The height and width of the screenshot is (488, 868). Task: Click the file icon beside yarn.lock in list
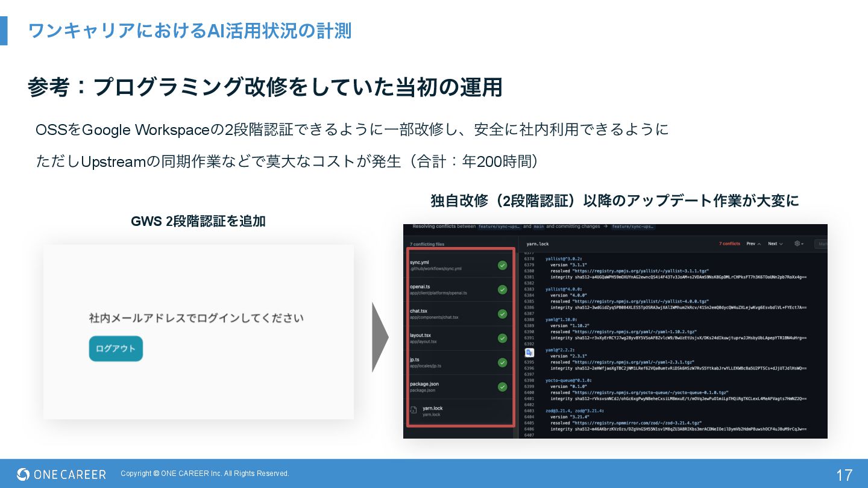(x=414, y=410)
